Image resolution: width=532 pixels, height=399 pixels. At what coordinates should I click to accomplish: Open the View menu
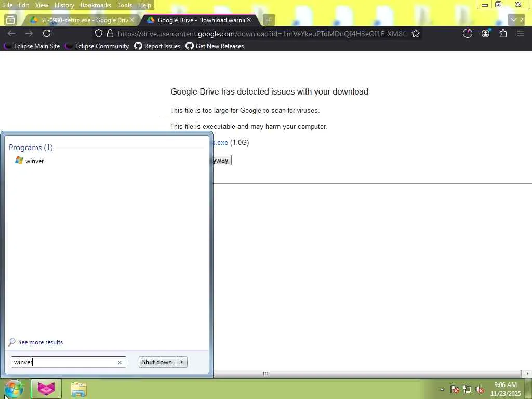(x=42, y=5)
